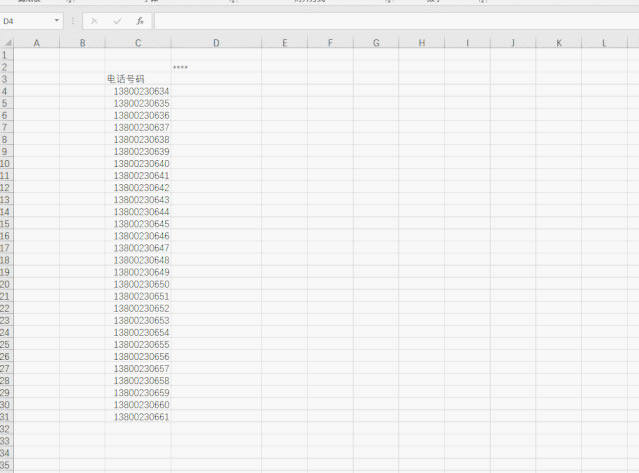Select column L header
Image resolution: width=639 pixels, height=473 pixels.
[x=604, y=43]
